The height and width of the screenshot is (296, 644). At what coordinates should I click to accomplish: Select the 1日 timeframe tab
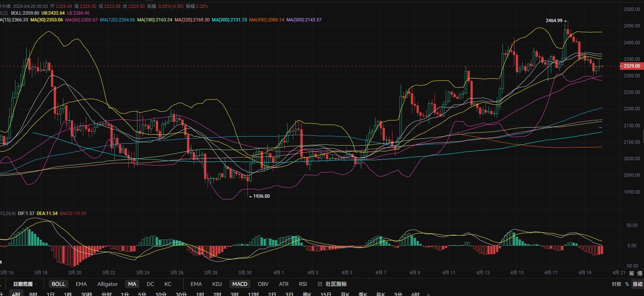pyautogui.click(x=50, y=294)
